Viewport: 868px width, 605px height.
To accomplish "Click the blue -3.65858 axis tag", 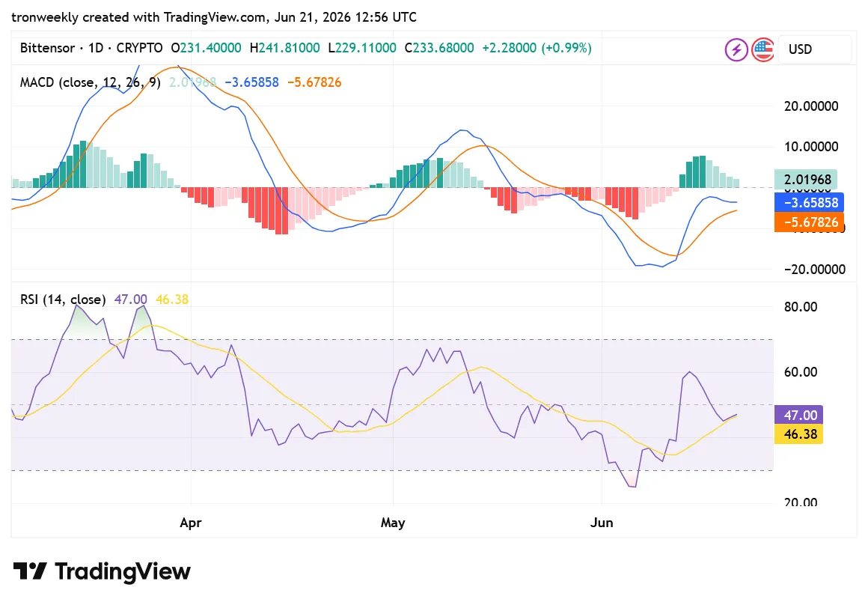I will [809, 202].
